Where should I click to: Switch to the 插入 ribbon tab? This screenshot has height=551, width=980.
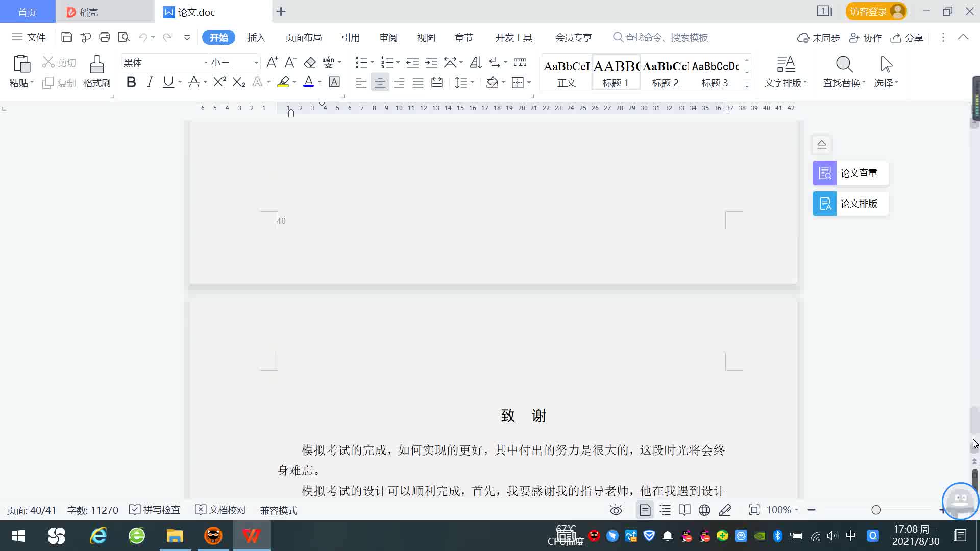[256, 37]
